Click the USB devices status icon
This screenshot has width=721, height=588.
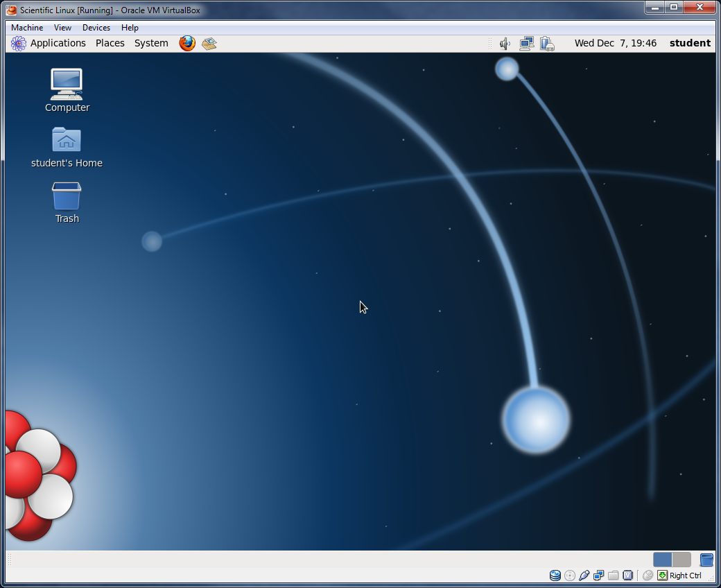584,576
